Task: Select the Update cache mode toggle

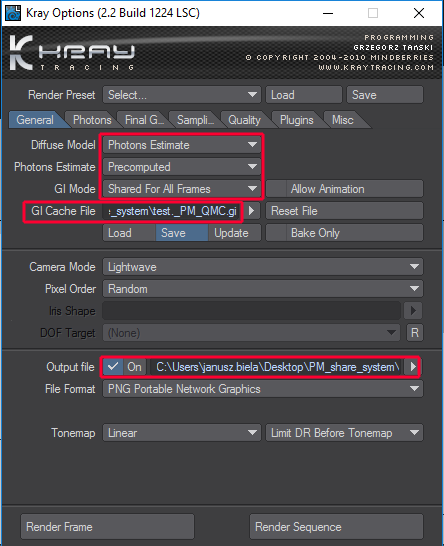Action: click(234, 233)
